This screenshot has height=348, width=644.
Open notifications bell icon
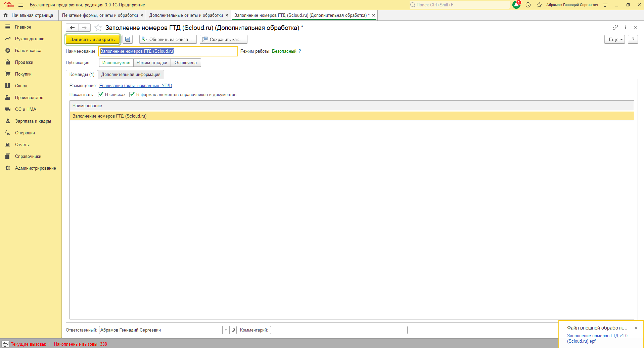pyautogui.click(x=516, y=5)
